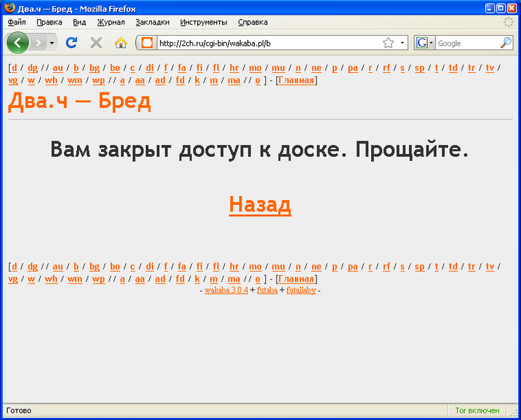Click the Firefox logo in title bar
The image size is (521, 420).
click(x=10, y=8)
